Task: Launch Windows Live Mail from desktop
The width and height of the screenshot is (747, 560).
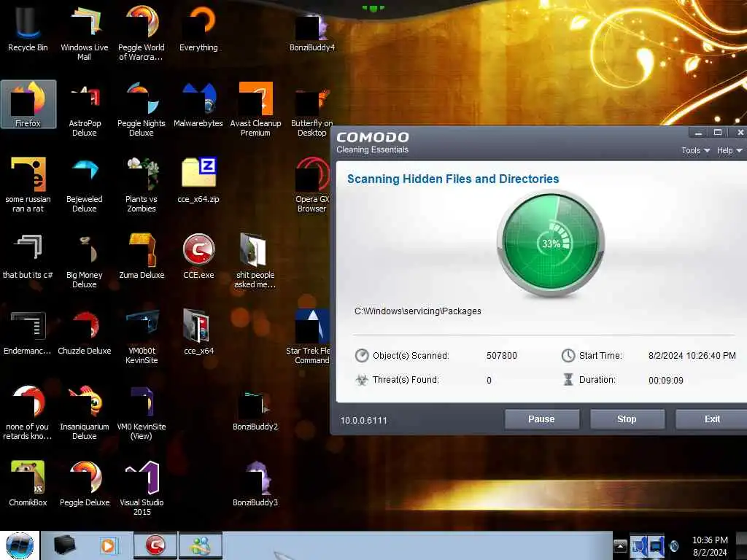Action: coord(85,32)
